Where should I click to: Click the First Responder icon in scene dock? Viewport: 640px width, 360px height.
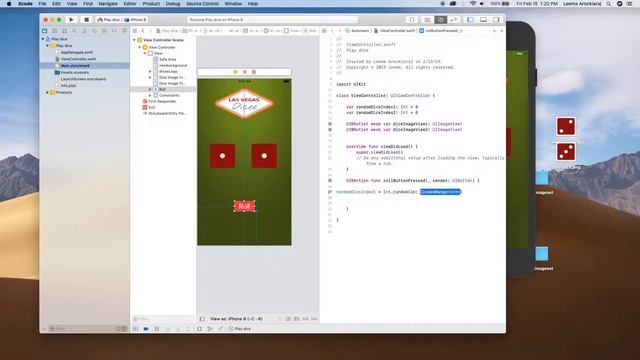point(244,72)
